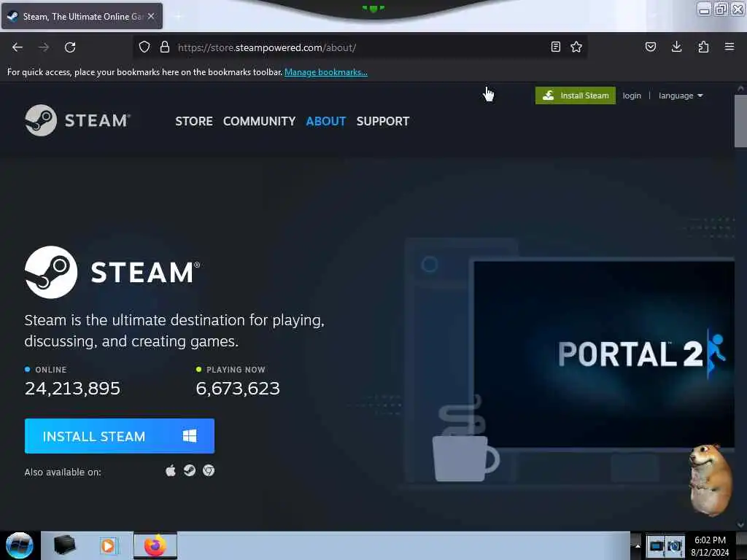Open the Manage bookmarks link

pos(326,72)
